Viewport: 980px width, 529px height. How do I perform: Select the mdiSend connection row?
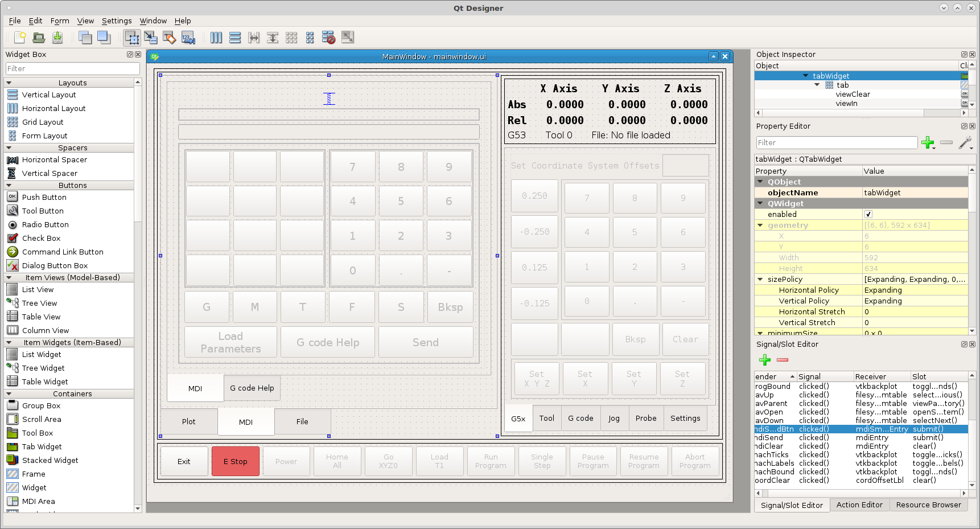click(861, 437)
